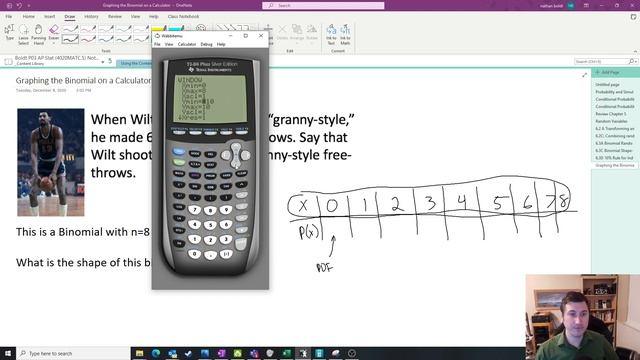Pick the yellow highlighter pen
The width and height of the screenshot is (640, 360).
(x=159, y=29)
